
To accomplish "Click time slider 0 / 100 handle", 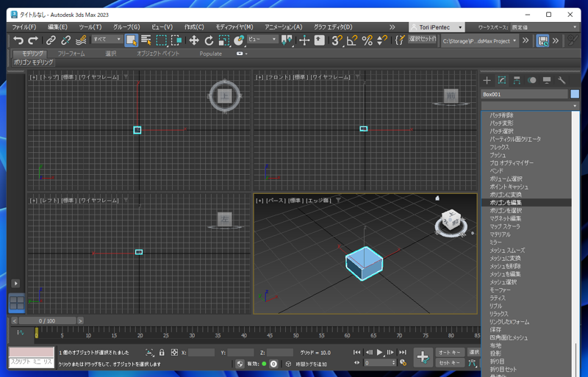I will pyautogui.click(x=47, y=320).
